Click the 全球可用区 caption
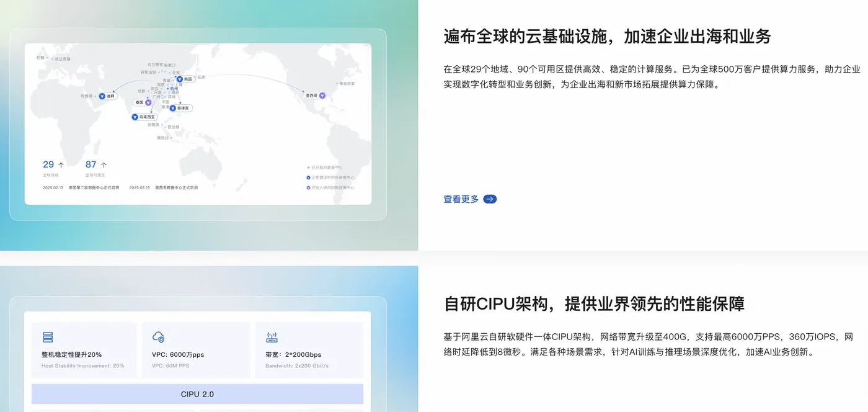This screenshot has height=412, width=868. coord(95,175)
